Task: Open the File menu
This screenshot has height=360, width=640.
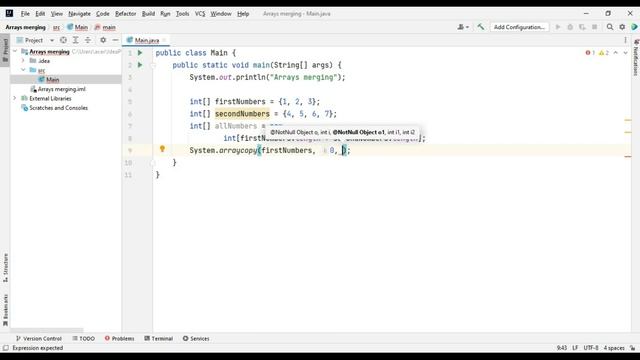Action: pyautogui.click(x=25, y=13)
